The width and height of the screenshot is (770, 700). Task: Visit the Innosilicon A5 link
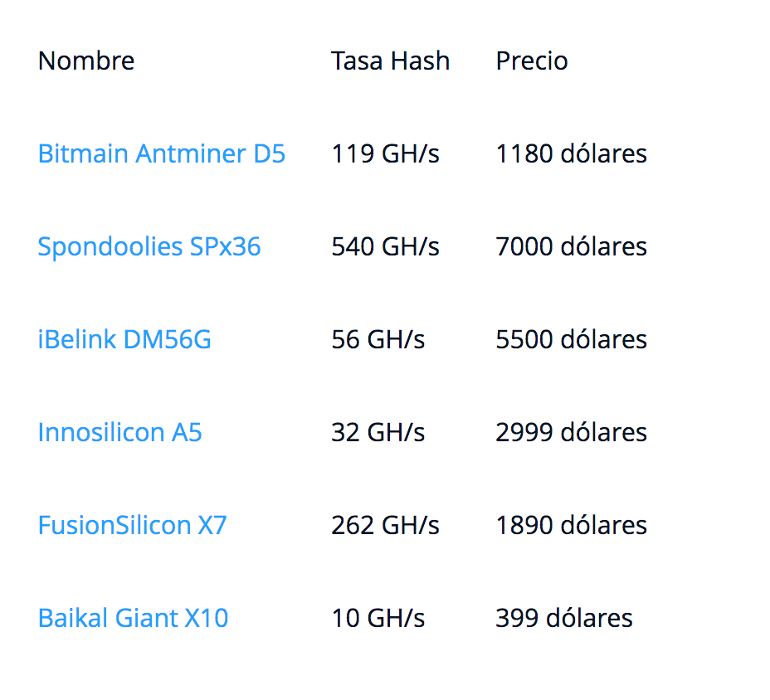click(x=119, y=432)
